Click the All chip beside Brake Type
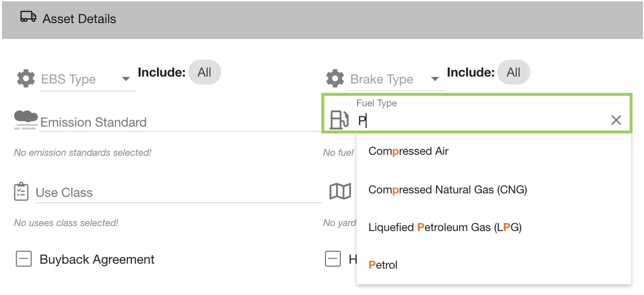The width and height of the screenshot is (644, 295). (513, 72)
